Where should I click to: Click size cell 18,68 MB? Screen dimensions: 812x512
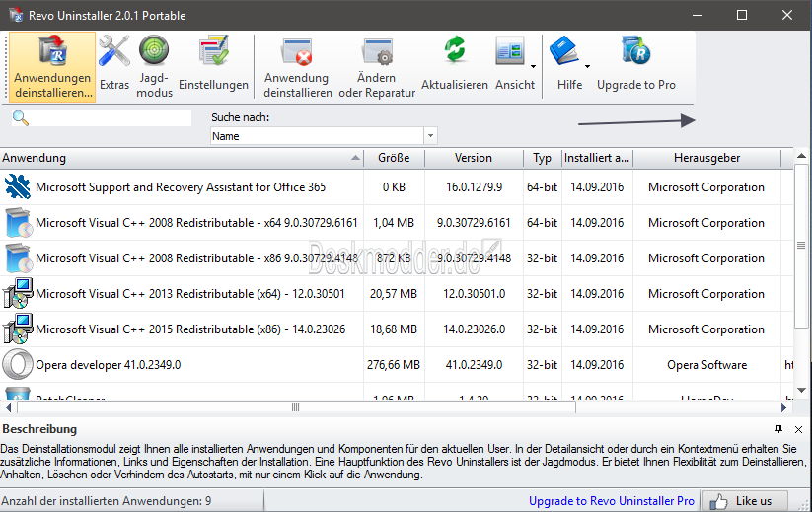pos(394,329)
